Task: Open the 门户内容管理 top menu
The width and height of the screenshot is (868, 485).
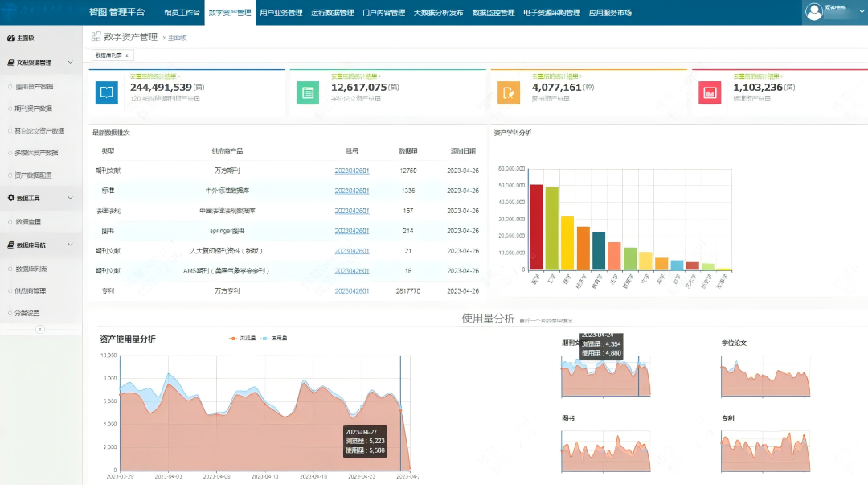Action: [x=383, y=13]
